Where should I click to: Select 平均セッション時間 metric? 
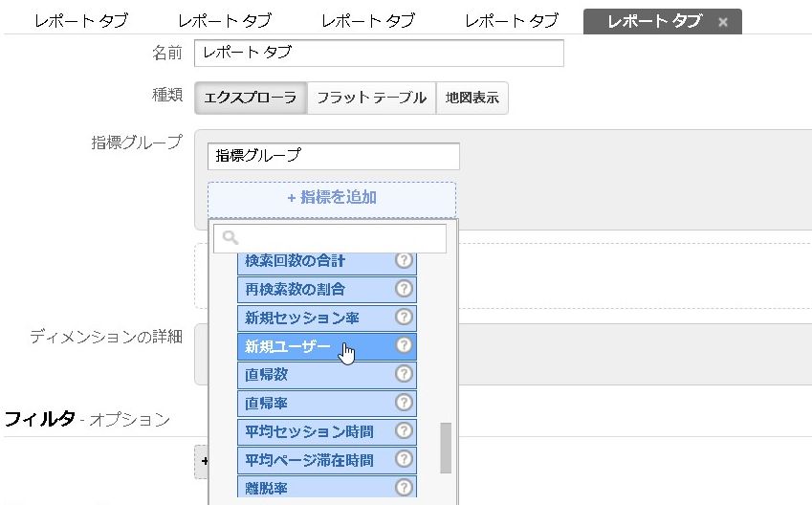(309, 431)
